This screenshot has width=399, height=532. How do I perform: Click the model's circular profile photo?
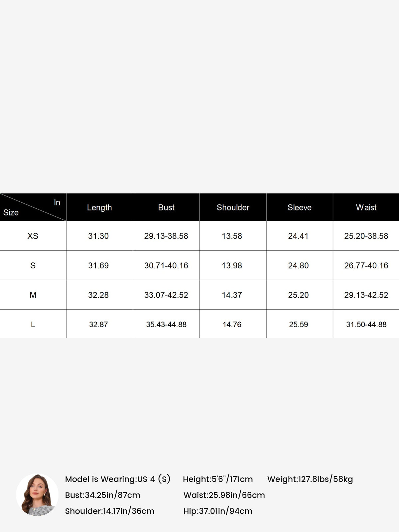point(37,495)
